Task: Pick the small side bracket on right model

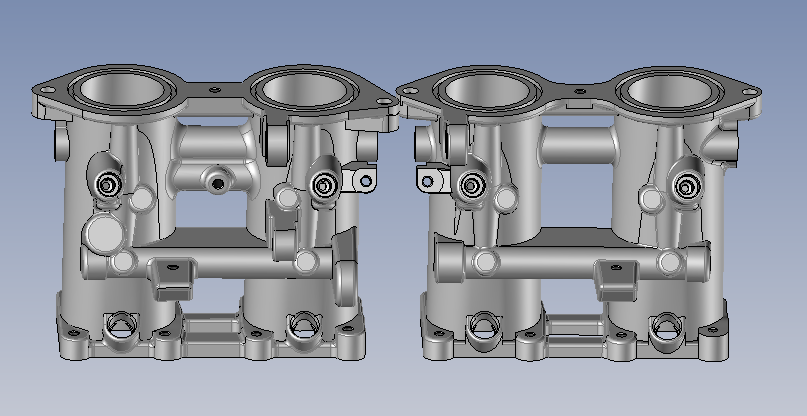Action: point(428,180)
